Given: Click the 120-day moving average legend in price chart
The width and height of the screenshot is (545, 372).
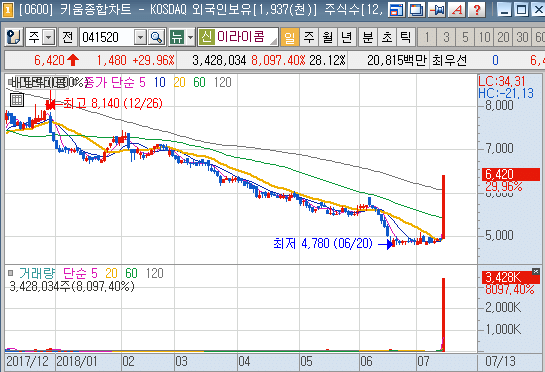Looking at the screenshot, I should [222, 82].
